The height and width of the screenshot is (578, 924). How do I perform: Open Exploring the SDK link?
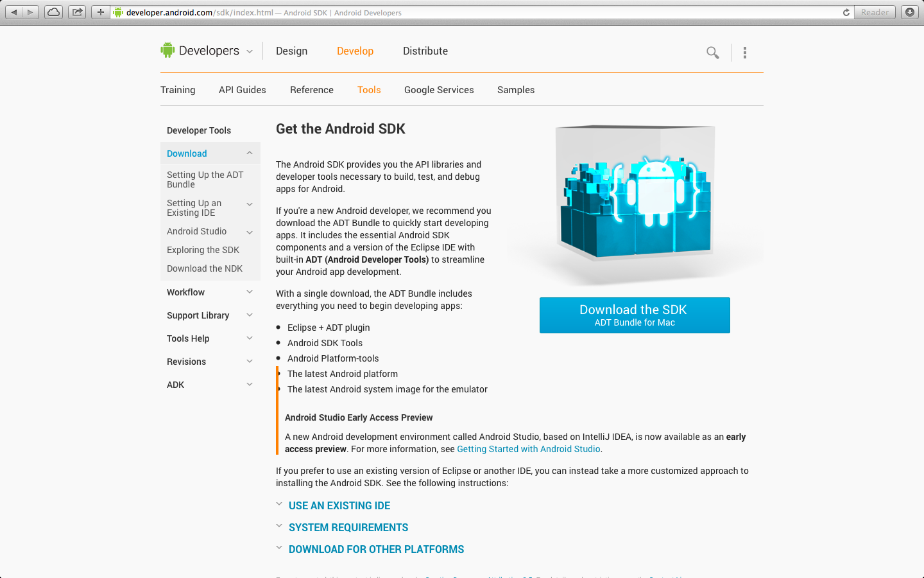203,250
